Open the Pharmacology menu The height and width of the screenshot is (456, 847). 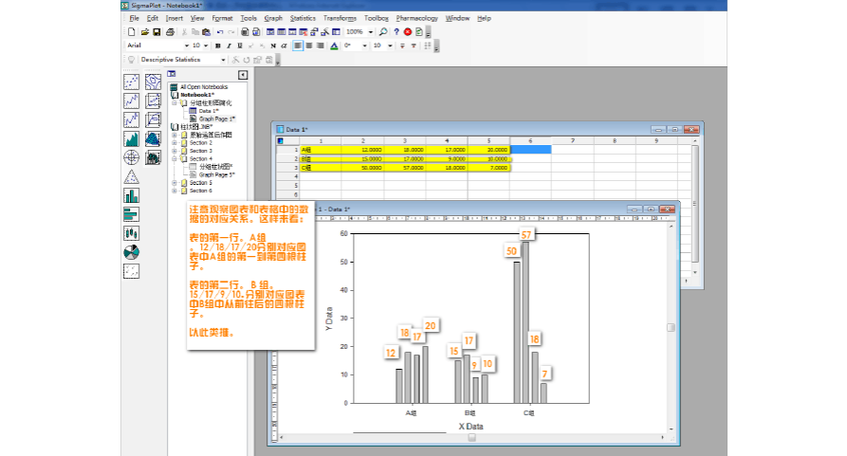point(416,18)
